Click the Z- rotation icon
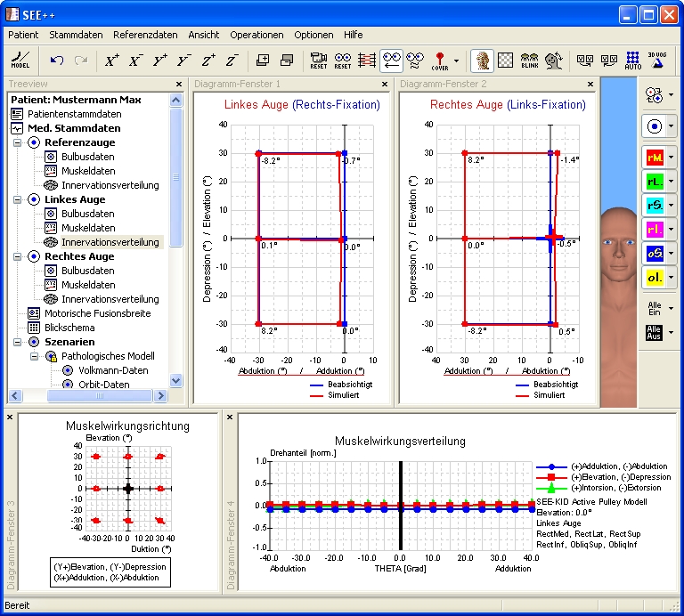Screen dimensions: 684x616 tap(232, 61)
